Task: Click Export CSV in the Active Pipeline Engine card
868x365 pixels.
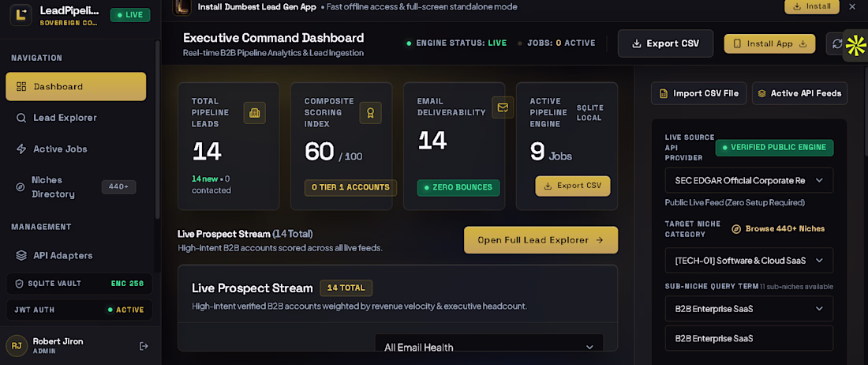Action: tap(572, 186)
